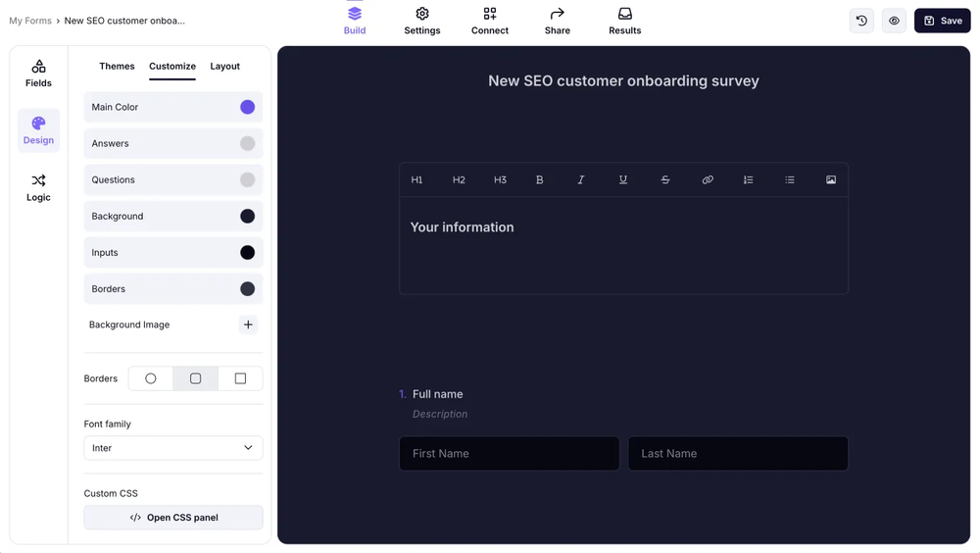Go to the Connect tab

pyautogui.click(x=489, y=21)
